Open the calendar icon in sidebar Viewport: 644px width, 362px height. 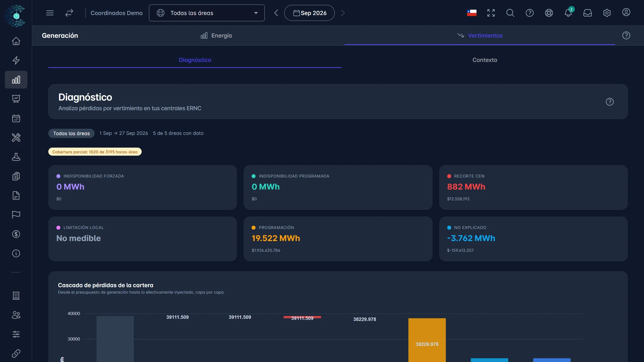point(16,118)
